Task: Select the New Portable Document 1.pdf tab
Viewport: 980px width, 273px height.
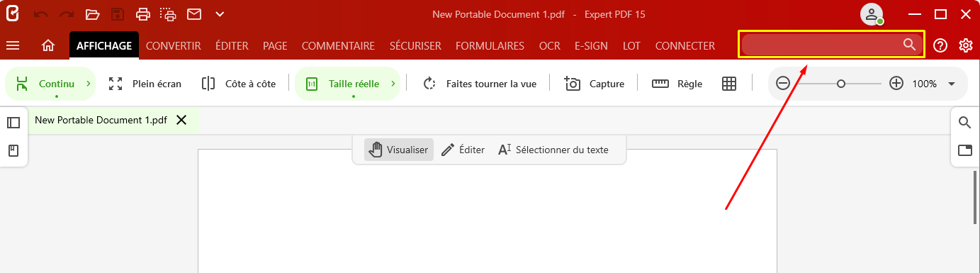Action: click(x=101, y=120)
